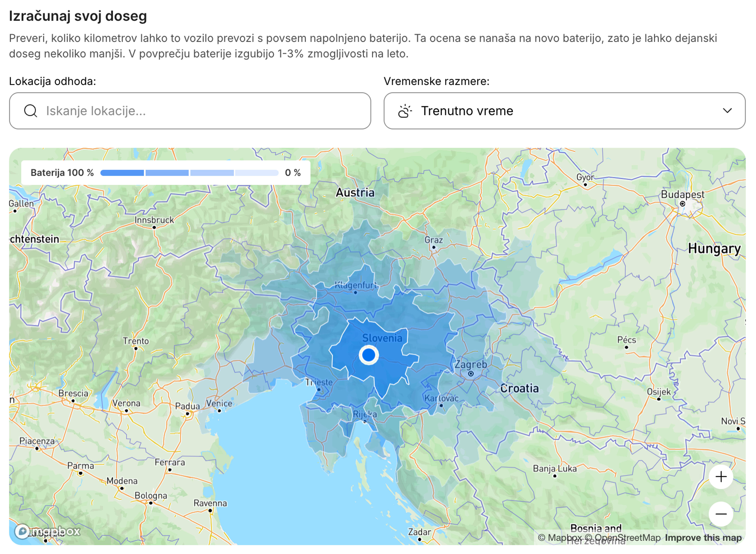The image size is (756, 554).
Task: Click the Zagreb city label
Action: [471, 364]
